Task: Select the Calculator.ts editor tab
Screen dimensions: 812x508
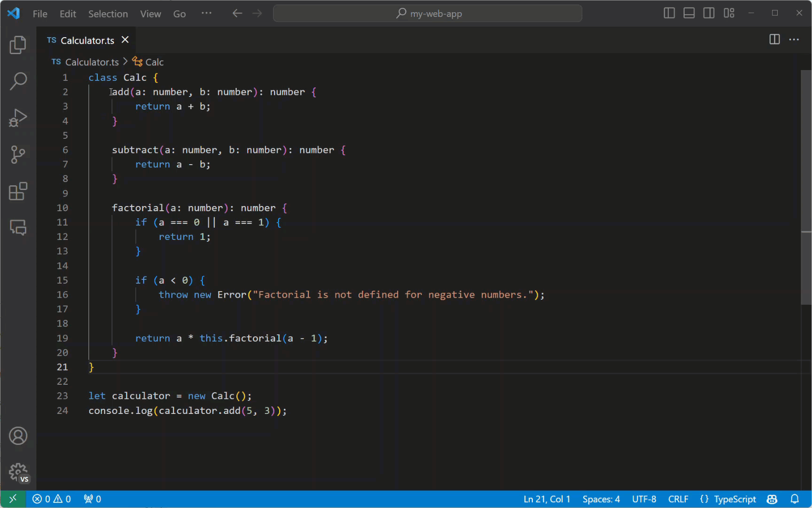Action: coord(87,40)
